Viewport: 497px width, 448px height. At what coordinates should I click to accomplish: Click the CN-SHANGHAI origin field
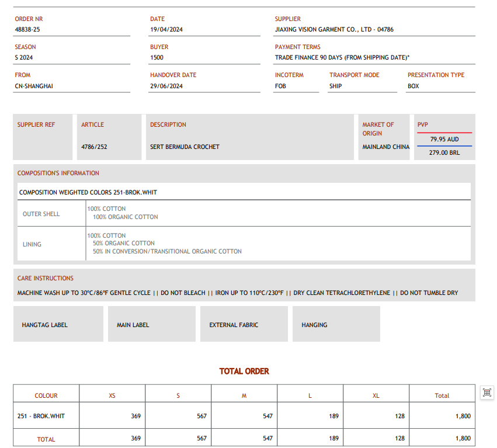pos(34,86)
